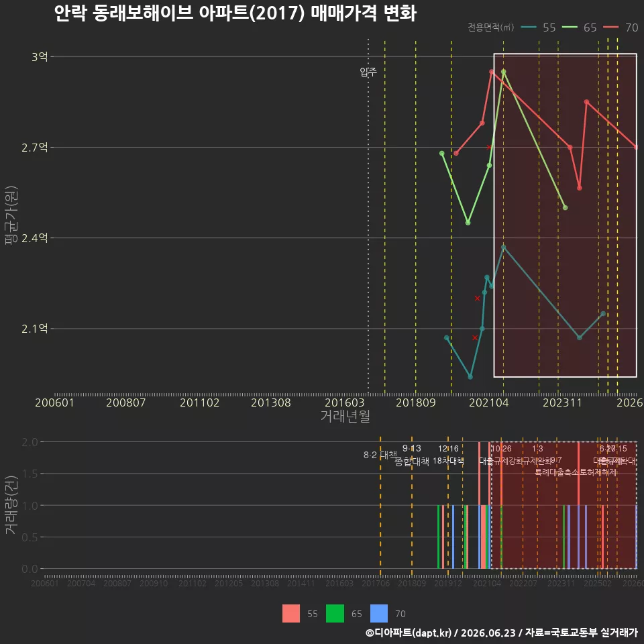Click the 입주 marker label
644x644 pixels.
tap(368, 72)
